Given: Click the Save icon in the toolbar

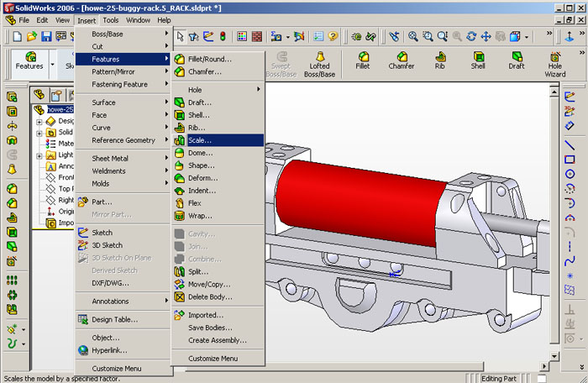Looking at the screenshot, I should click(x=47, y=37).
